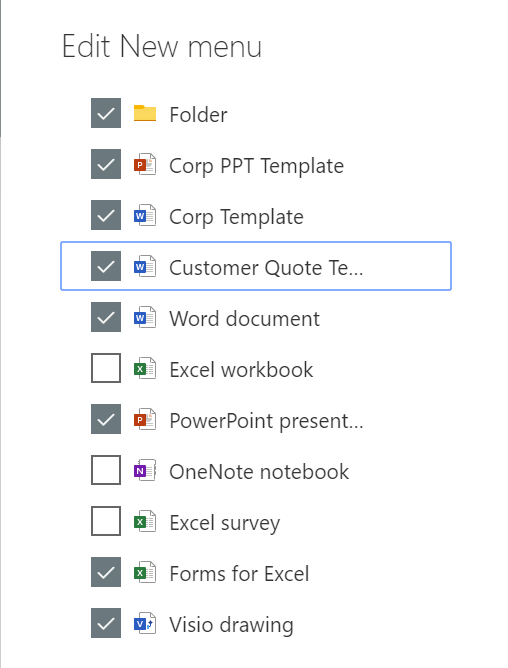The height and width of the screenshot is (668, 508).
Task: Click the Excel icon beside Excel workbook
Action: pyautogui.click(x=145, y=369)
